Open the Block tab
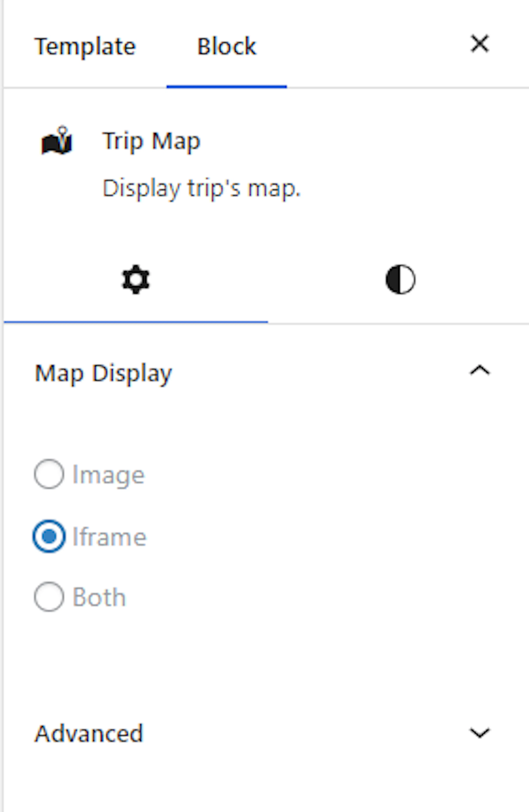This screenshot has height=812, width=529. 227,46
